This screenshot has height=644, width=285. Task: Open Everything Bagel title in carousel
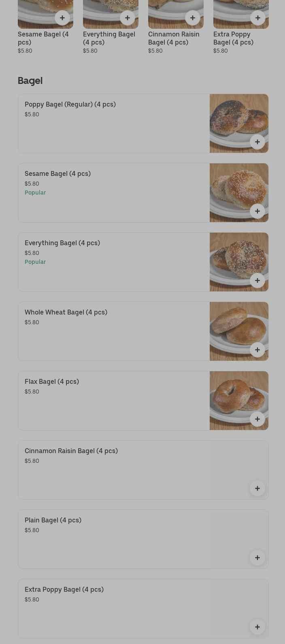click(109, 38)
